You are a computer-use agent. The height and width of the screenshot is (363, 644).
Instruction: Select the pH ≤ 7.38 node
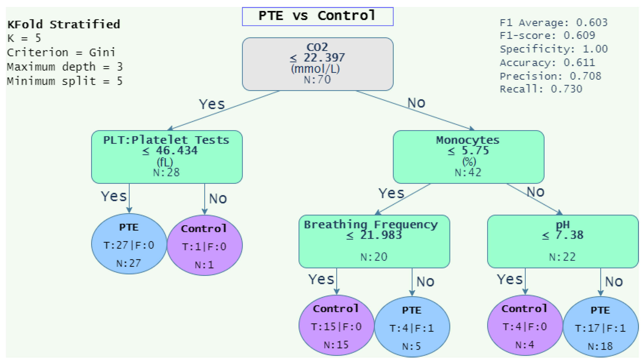[x=563, y=241]
